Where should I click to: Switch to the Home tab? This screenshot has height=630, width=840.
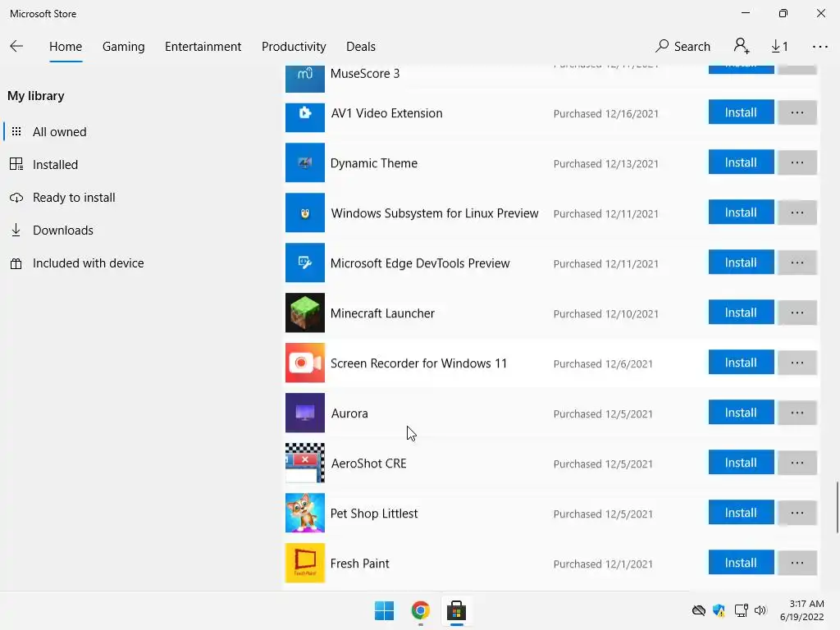(x=66, y=47)
